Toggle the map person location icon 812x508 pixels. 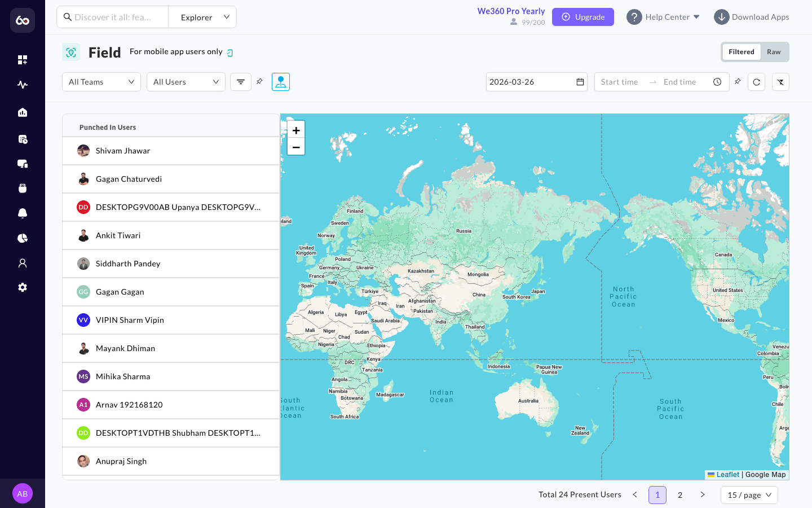tap(281, 82)
